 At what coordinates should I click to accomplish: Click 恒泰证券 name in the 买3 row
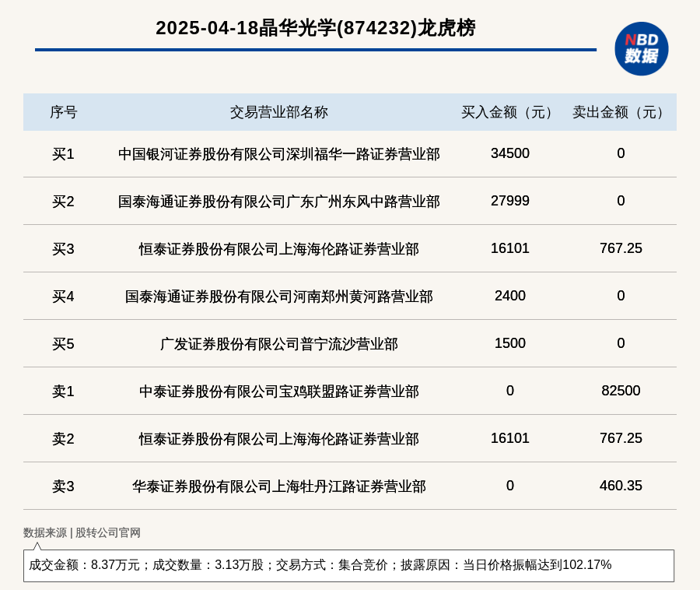tap(279, 249)
